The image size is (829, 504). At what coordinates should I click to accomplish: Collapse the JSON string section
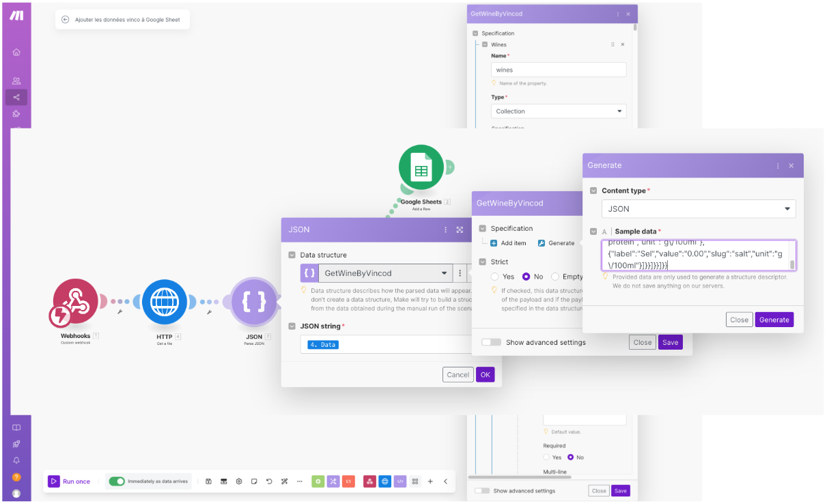tap(292, 326)
